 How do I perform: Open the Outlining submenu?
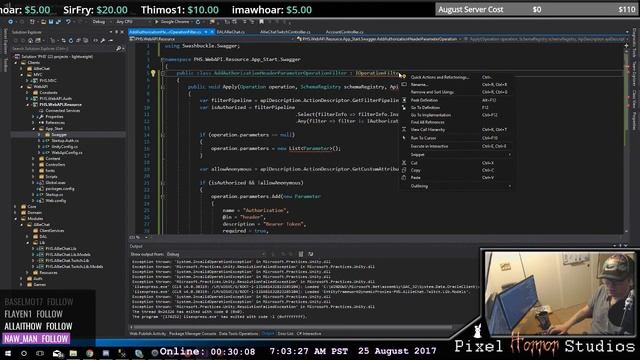(456, 186)
